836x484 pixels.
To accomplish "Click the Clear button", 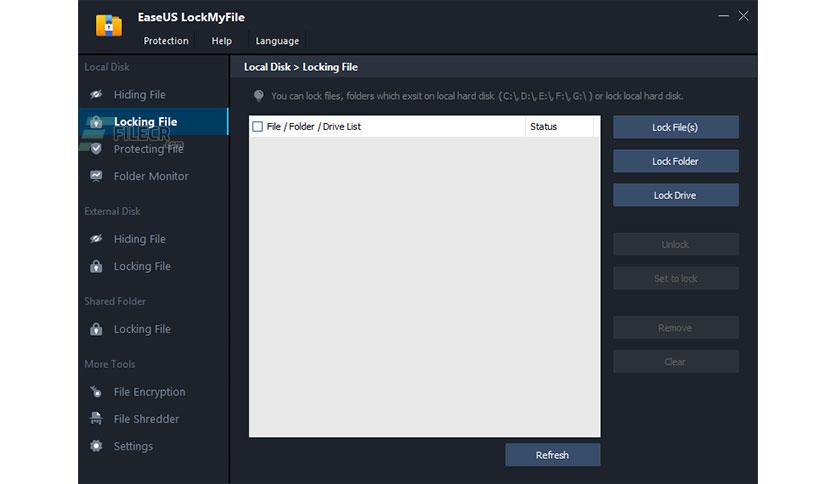I will (676, 362).
